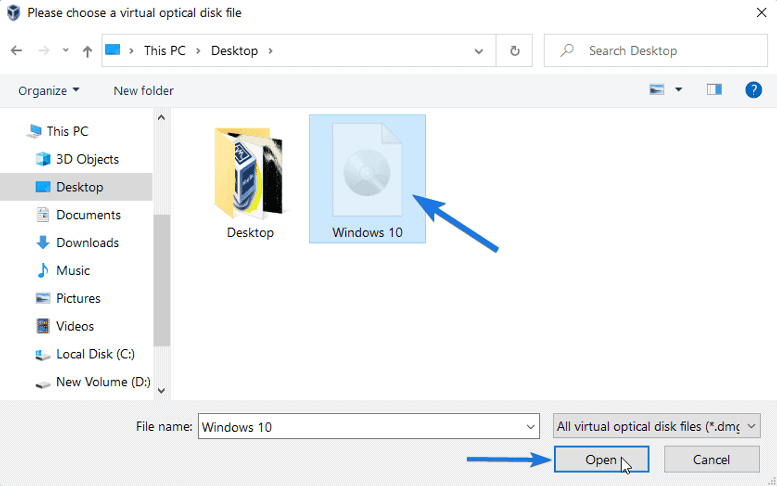
Task: Open Videos in the sidebar
Action: click(x=75, y=326)
